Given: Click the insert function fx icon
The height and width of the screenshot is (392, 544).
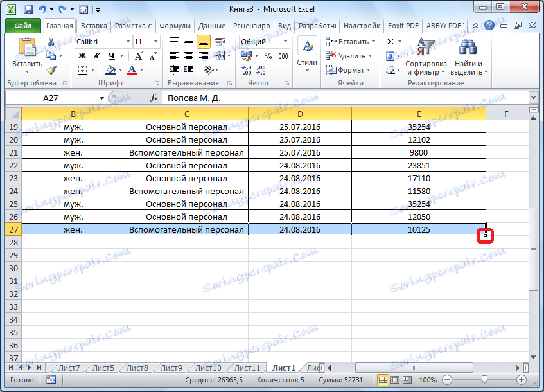Looking at the screenshot, I should click(x=154, y=98).
